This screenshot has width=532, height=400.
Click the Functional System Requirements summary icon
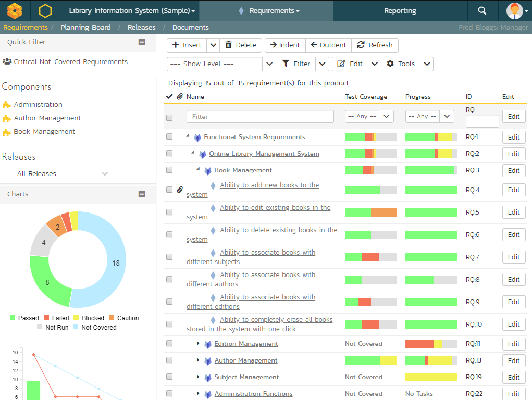197,137
